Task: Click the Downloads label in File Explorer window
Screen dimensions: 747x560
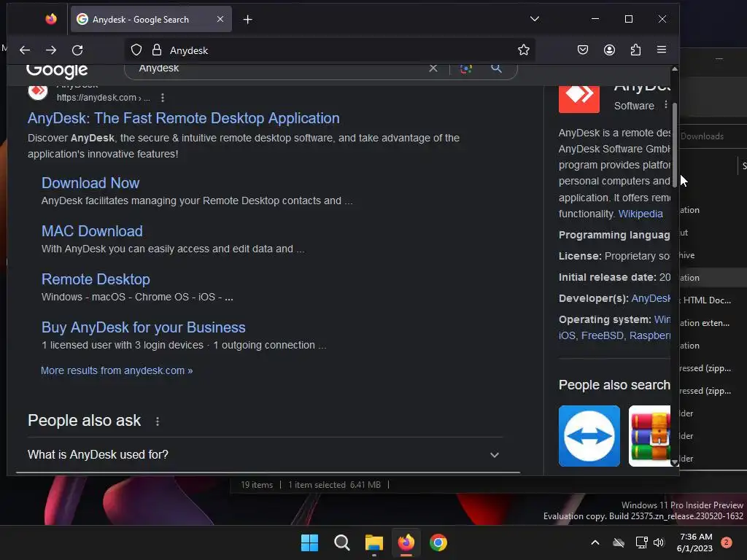Action: (x=702, y=136)
